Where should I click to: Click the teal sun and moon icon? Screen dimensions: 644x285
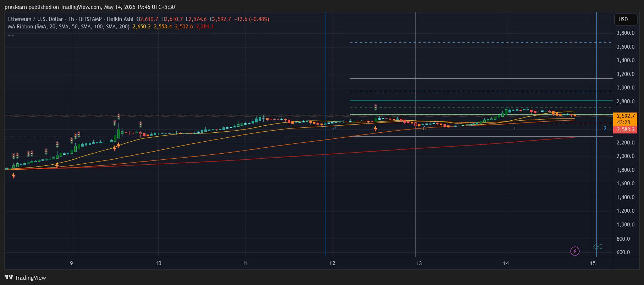pos(598,247)
